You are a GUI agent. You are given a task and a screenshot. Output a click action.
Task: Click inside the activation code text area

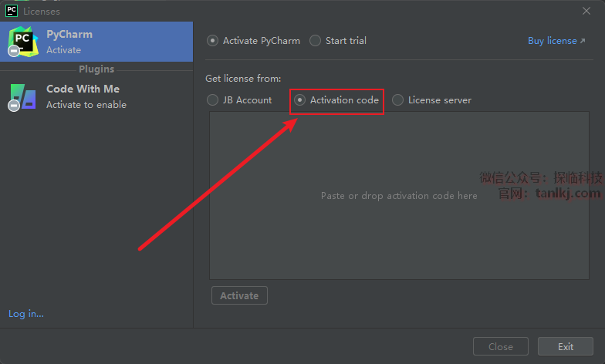pyautogui.click(x=399, y=196)
